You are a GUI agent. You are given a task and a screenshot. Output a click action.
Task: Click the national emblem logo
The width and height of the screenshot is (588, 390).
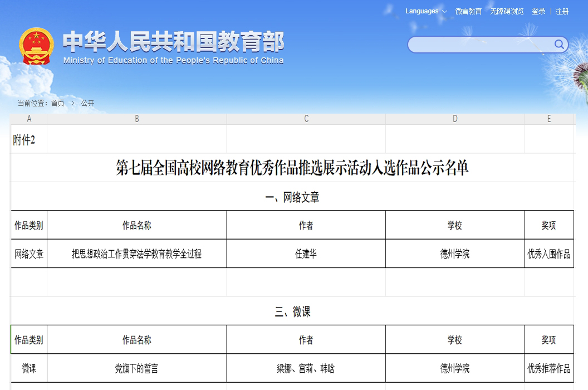point(36,46)
